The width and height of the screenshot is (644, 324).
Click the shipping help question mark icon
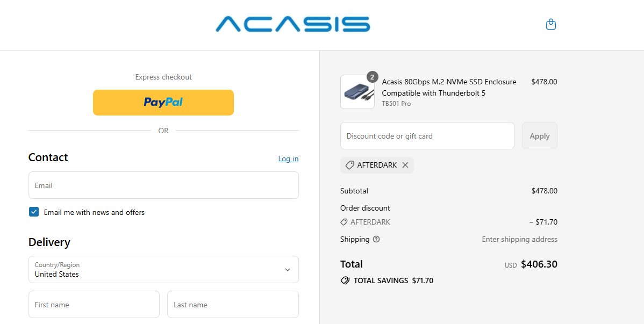pyautogui.click(x=376, y=239)
